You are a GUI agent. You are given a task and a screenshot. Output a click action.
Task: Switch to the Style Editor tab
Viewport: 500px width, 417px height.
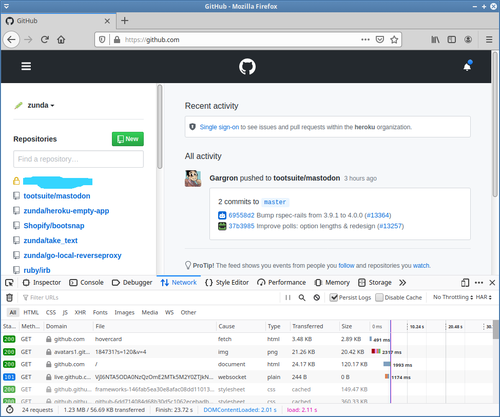pos(227,283)
